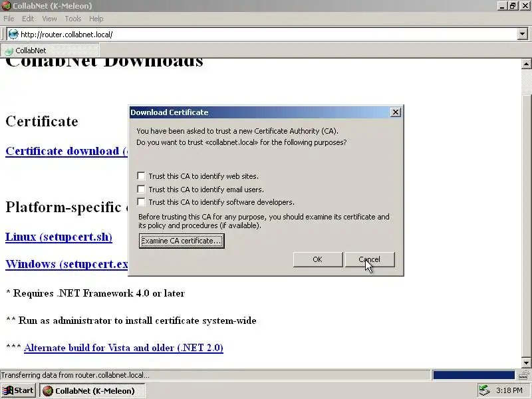Open the Windows Start menu
532x399 pixels.
pos(19,390)
